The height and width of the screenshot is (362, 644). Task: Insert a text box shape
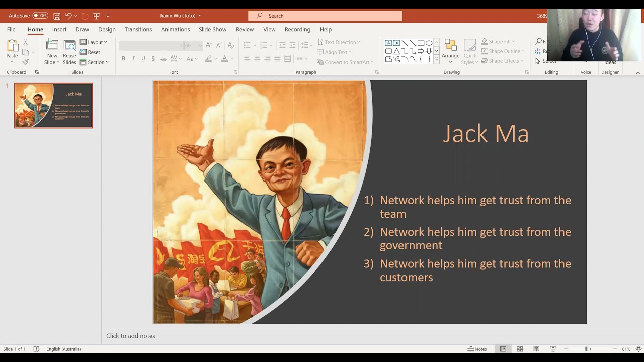pyautogui.click(x=388, y=43)
